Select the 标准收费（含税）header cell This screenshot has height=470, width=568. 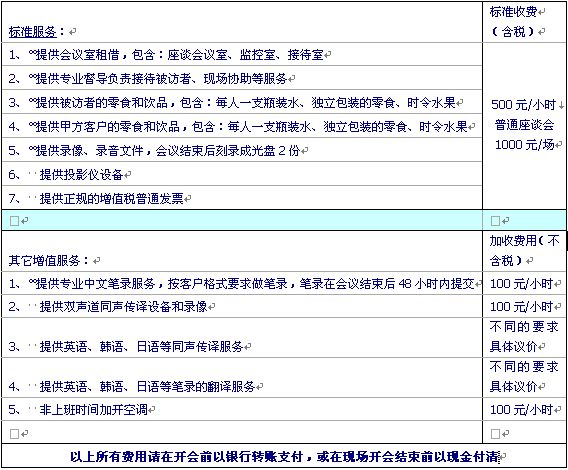point(524,22)
